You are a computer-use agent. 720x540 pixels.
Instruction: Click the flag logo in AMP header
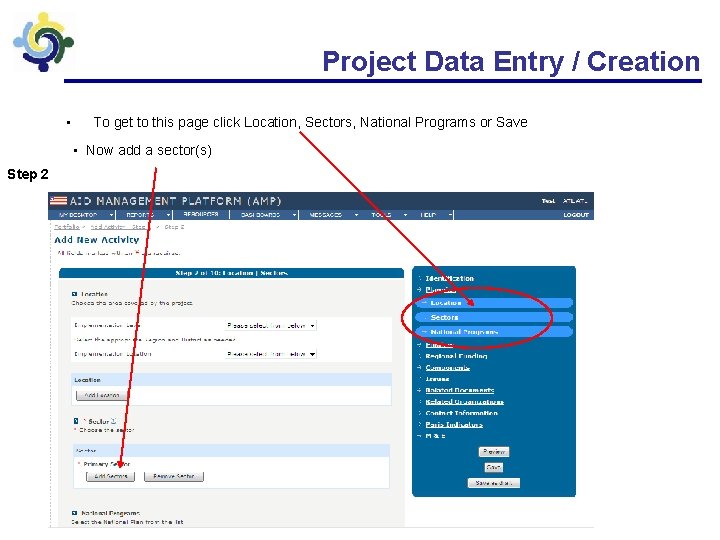58,201
